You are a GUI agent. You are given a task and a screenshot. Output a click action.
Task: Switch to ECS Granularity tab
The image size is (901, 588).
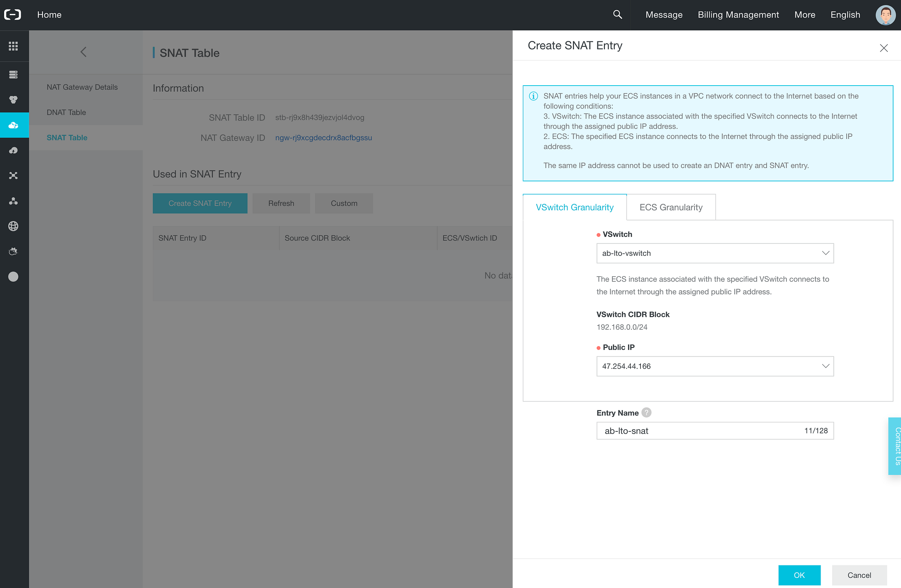click(x=671, y=207)
